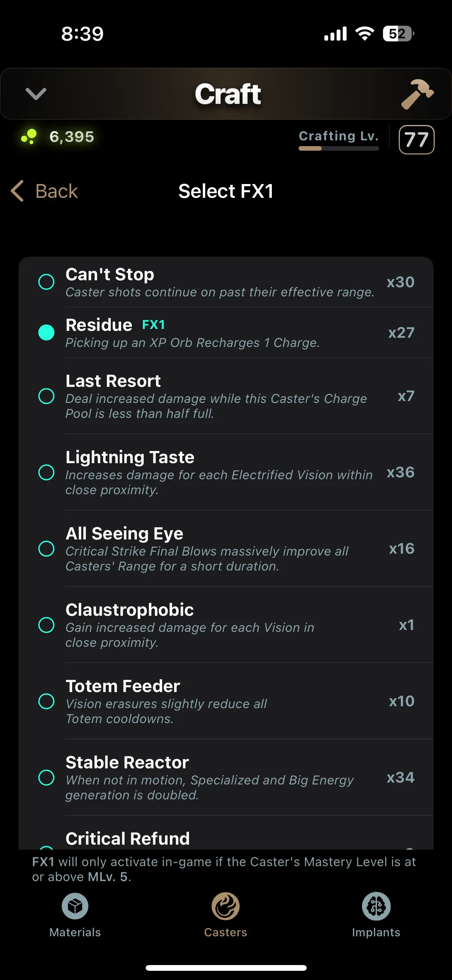Select the Can't Stop radio button

click(46, 282)
